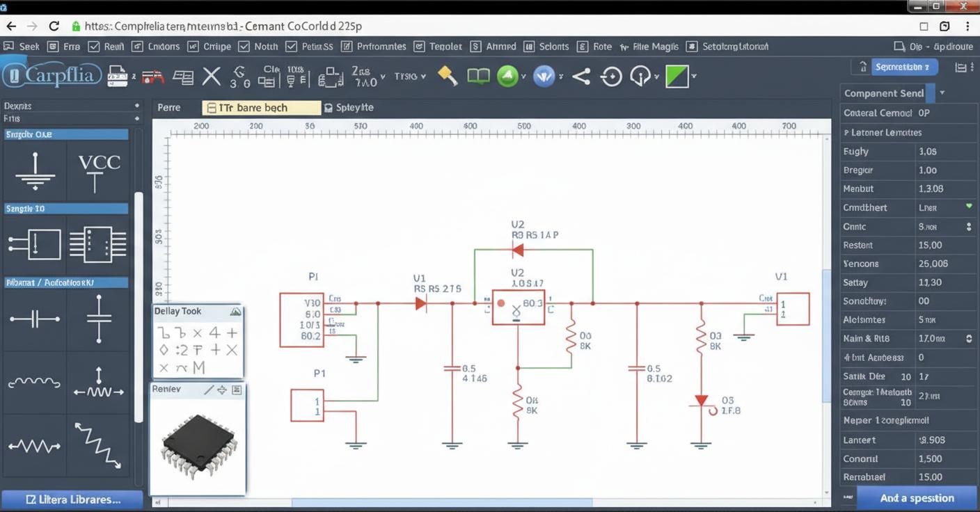The image size is (980, 512).
Task: Open dropdown next to green square icon
Action: [x=693, y=77]
